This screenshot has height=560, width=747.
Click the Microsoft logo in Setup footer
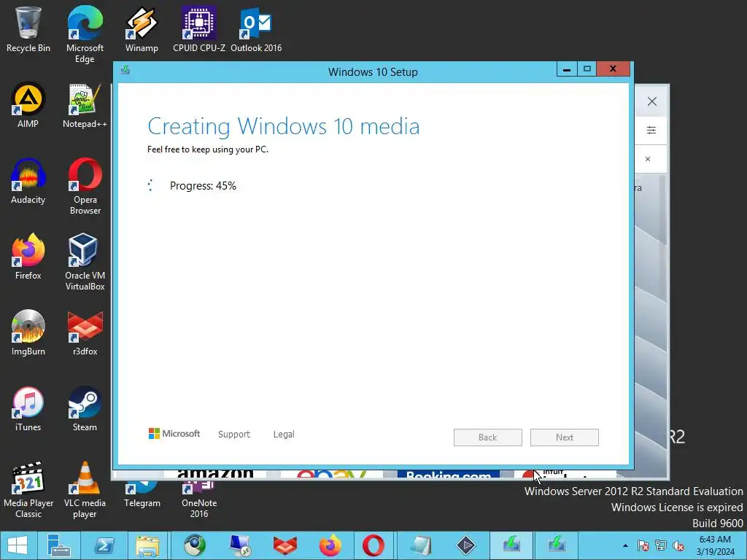(174, 434)
